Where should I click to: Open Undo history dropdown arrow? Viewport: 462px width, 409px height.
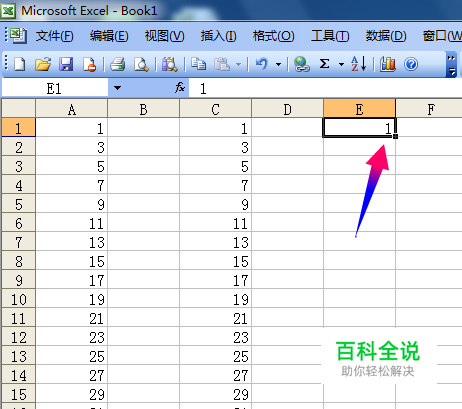[x=278, y=64]
